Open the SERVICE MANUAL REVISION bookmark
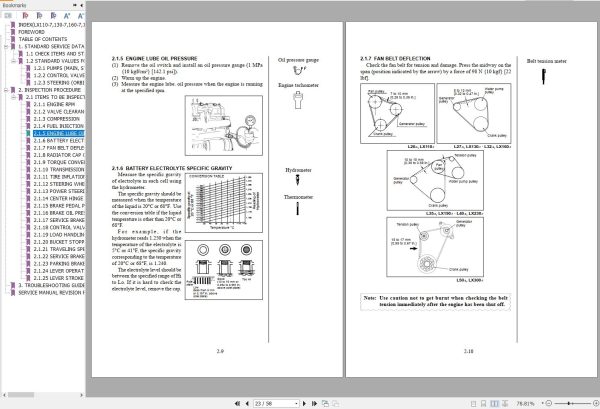This screenshot has height=409, width=600. click(51, 293)
